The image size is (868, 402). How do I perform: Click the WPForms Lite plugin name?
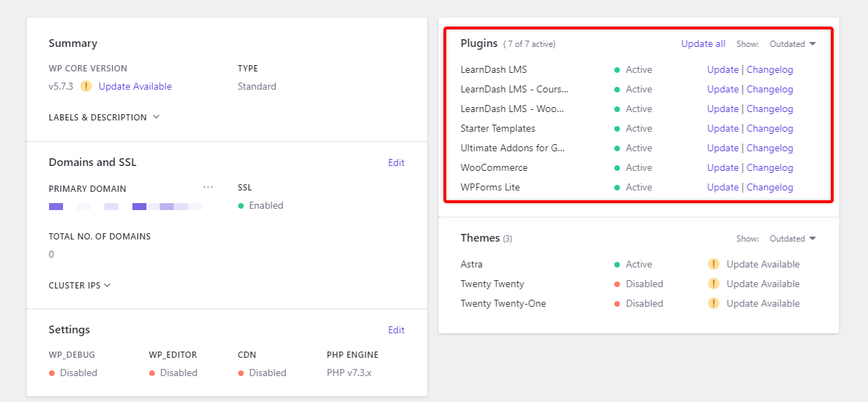click(x=490, y=187)
